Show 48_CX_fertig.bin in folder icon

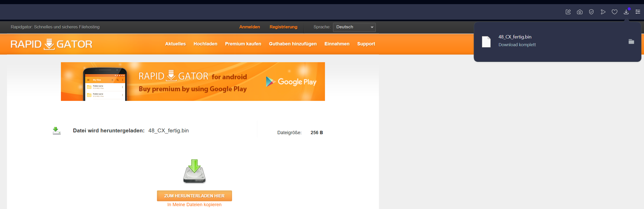point(631,42)
